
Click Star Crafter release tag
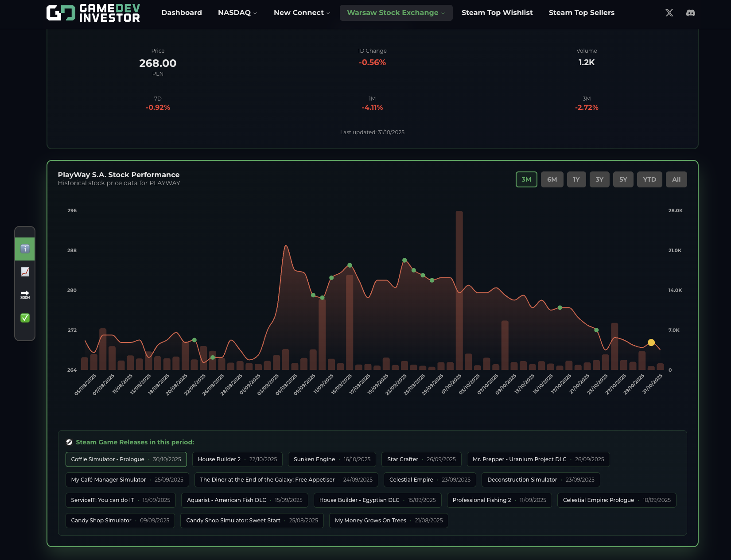pos(421,459)
